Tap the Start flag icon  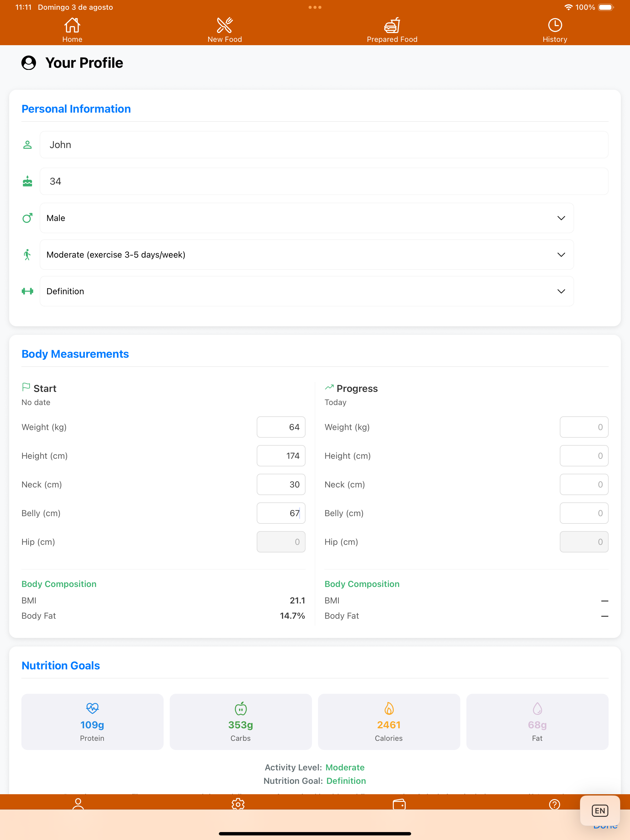[x=26, y=387]
